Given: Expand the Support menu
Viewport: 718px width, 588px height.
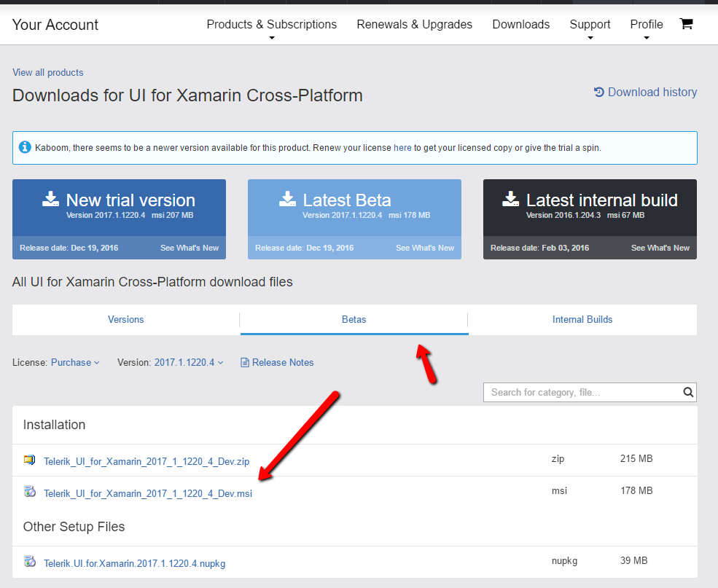Looking at the screenshot, I should coord(590,25).
